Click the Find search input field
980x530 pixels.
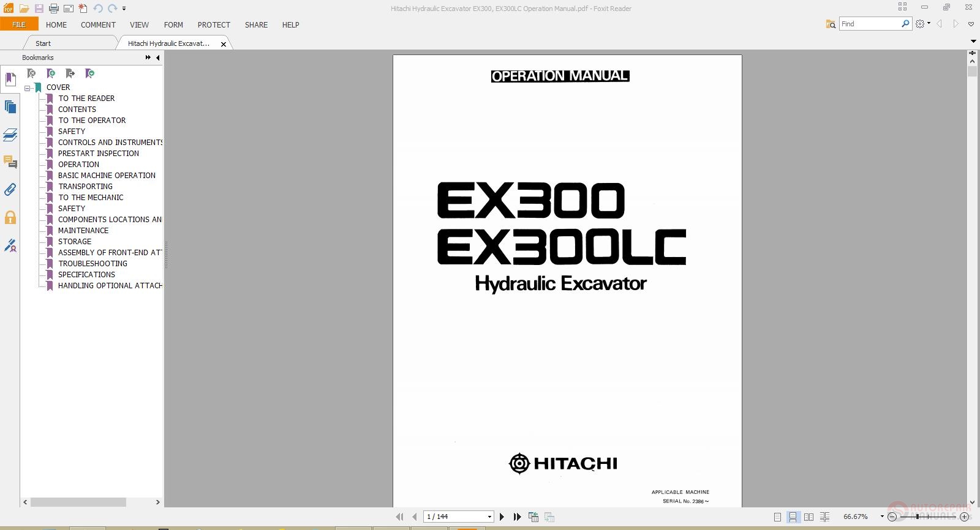point(869,24)
